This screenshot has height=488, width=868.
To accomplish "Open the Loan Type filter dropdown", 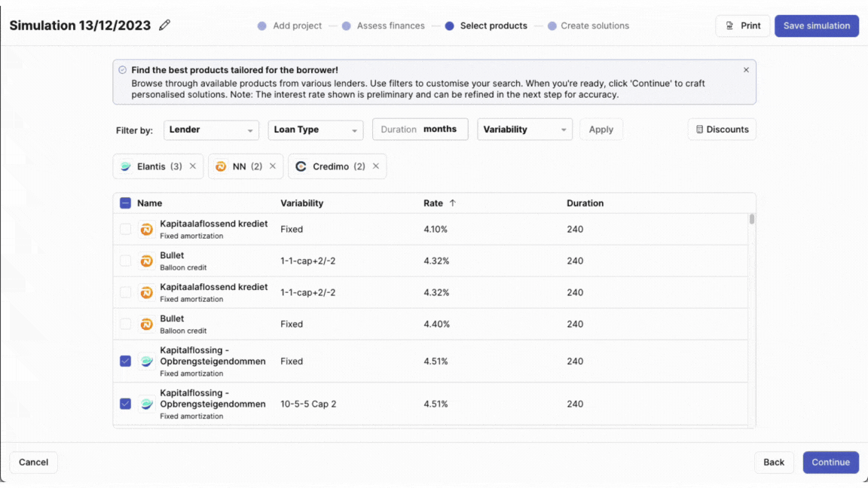I will click(316, 130).
